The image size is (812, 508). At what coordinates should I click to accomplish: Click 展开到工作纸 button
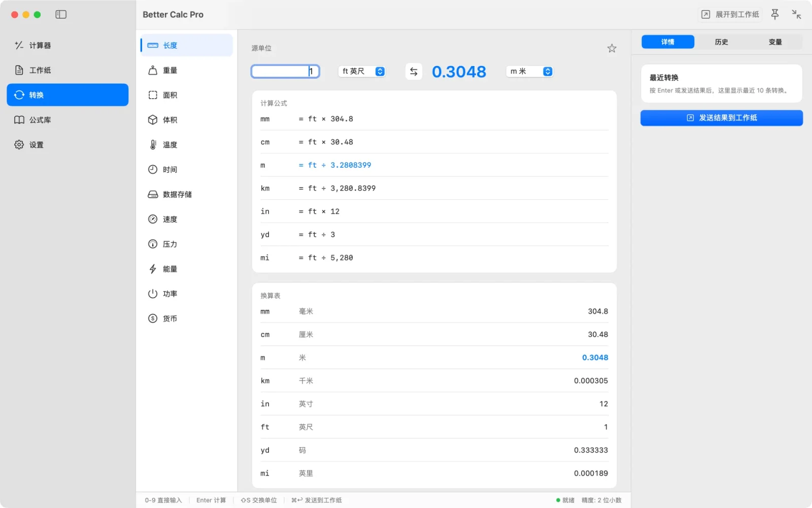(x=730, y=15)
